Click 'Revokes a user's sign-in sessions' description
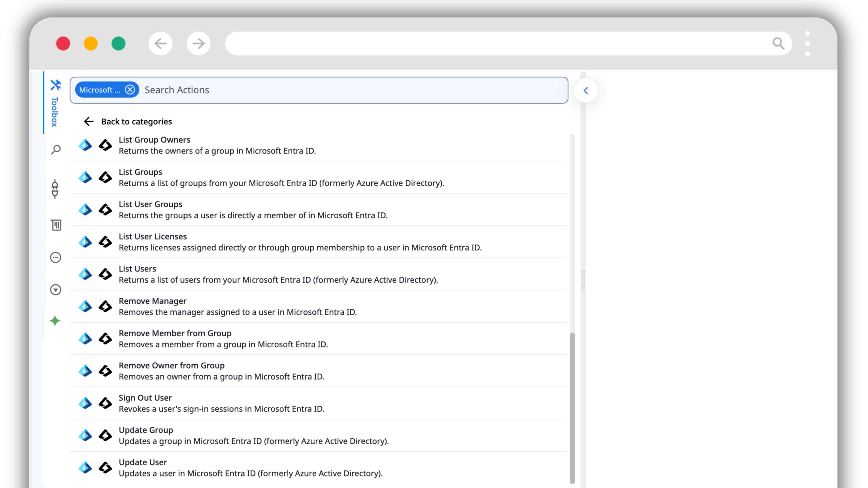868x488 pixels. (x=221, y=409)
